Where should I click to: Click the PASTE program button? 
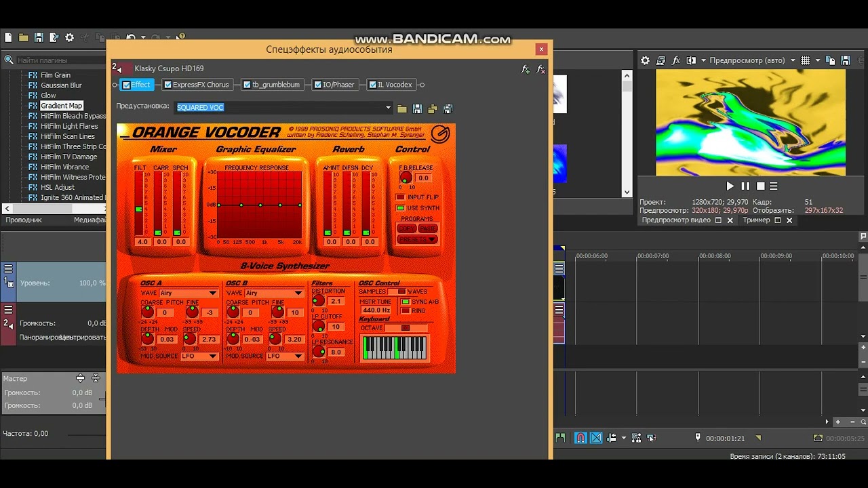[x=428, y=228]
